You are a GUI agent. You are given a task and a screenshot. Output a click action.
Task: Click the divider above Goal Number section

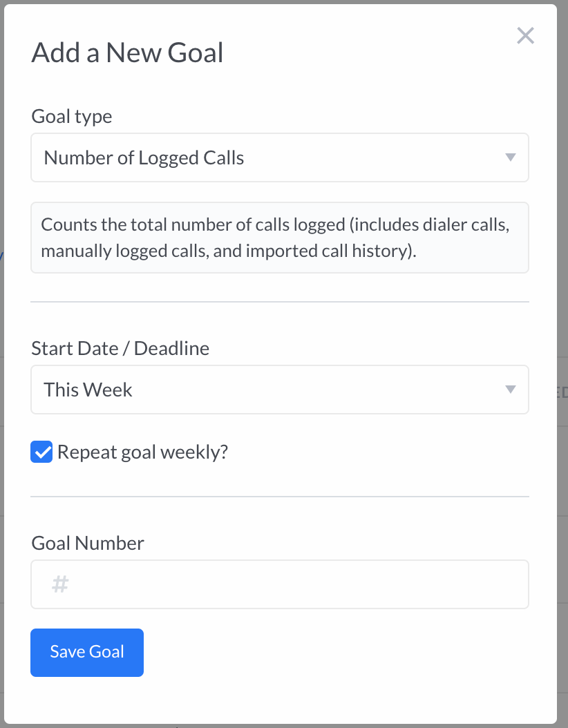pyautogui.click(x=280, y=497)
